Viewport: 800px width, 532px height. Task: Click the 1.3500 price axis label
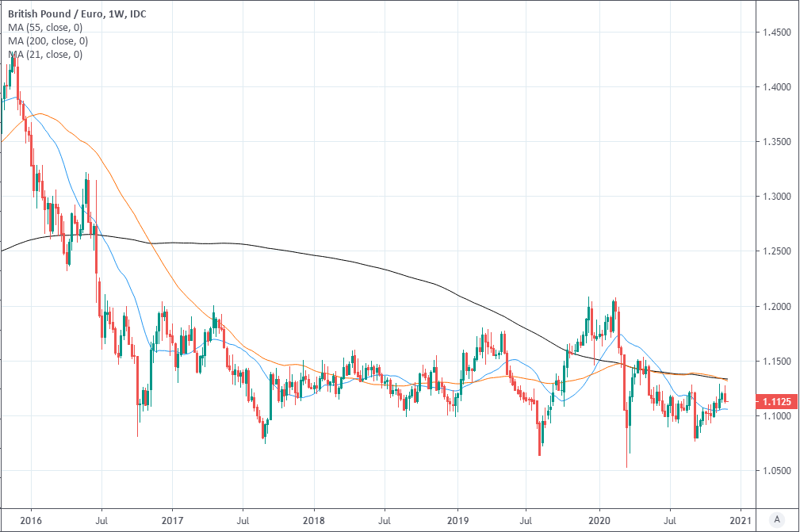pyautogui.click(x=777, y=142)
